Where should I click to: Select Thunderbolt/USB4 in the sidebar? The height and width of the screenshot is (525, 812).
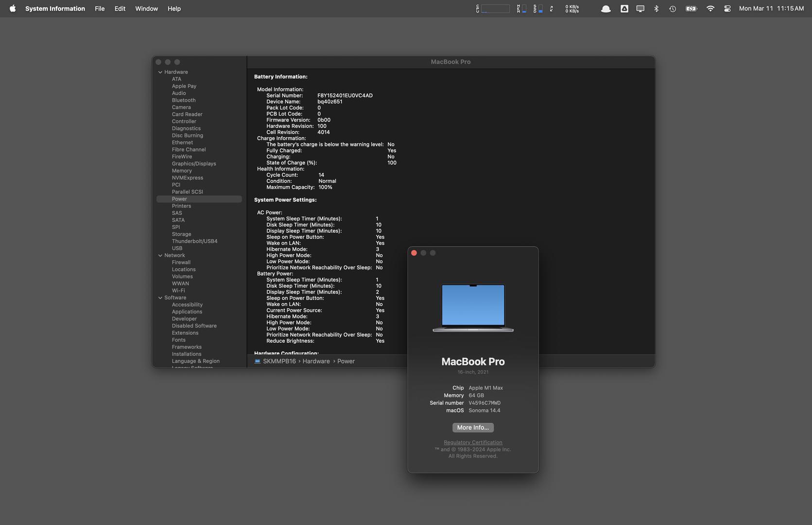(x=194, y=241)
